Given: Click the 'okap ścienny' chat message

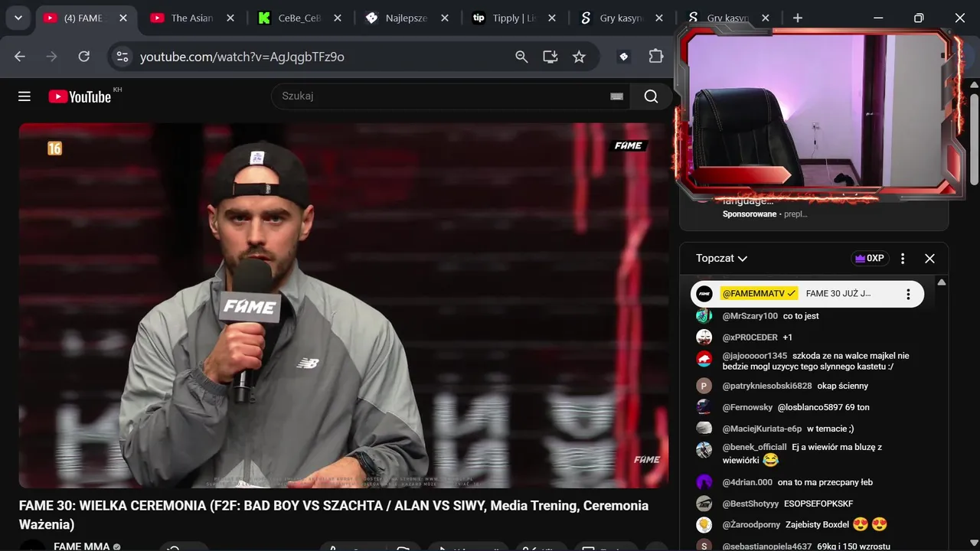Looking at the screenshot, I should tap(842, 386).
